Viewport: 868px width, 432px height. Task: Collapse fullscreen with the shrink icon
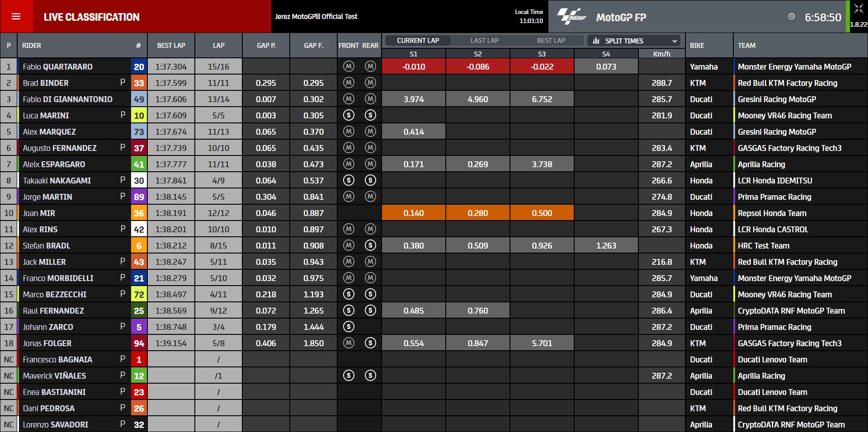859,9
